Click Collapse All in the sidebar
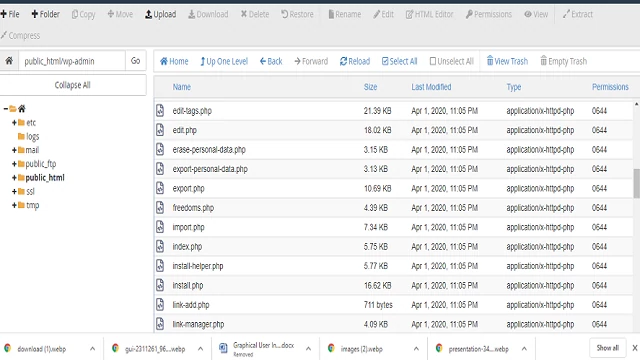The width and height of the screenshot is (640, 360). [73, 85]
